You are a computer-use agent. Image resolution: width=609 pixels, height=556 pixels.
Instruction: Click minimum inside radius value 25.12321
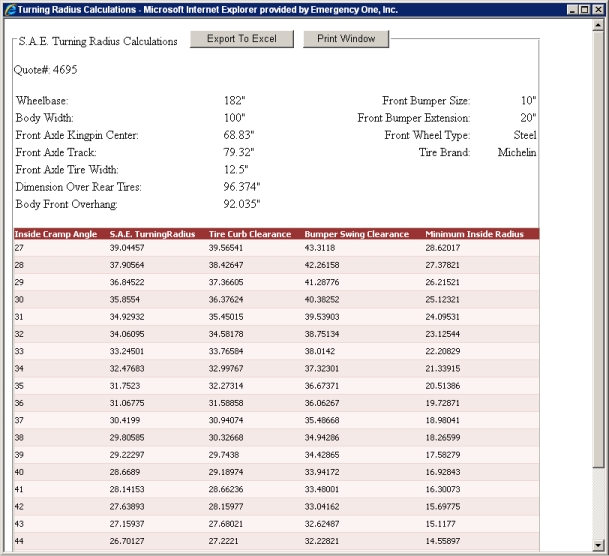tap(442, 299)
